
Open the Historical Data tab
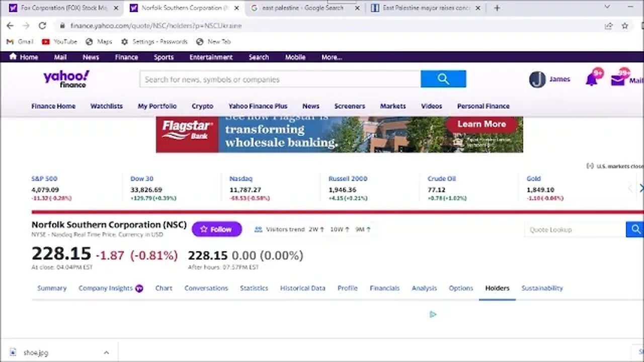(303, 288)
